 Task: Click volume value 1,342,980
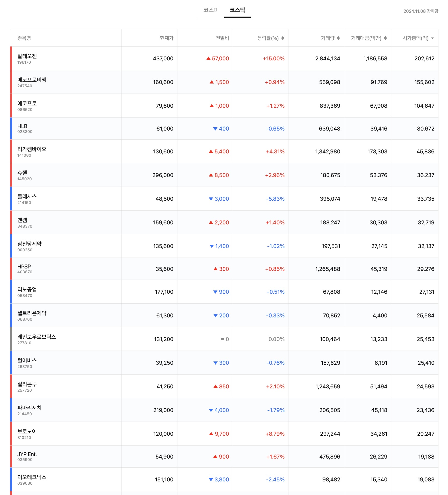coord(328,151)
